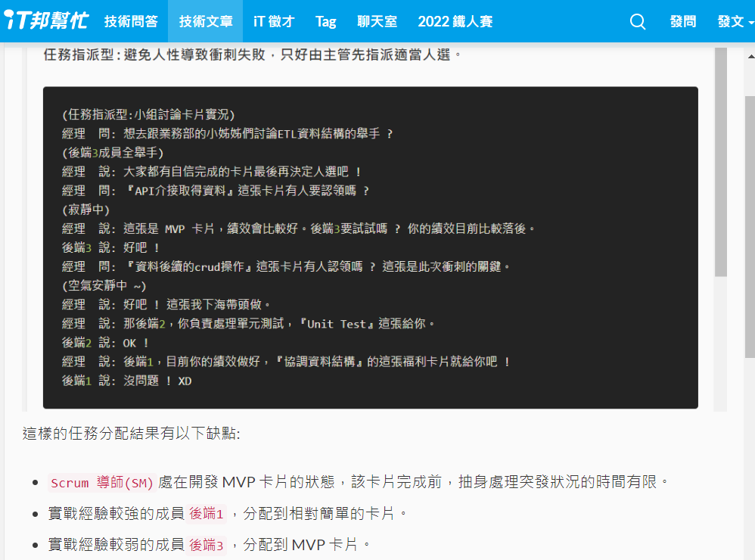Open the 2022 鐵人賽 nav link
Viewport: 755px width, 560px height.
click(x=455, y=21)
